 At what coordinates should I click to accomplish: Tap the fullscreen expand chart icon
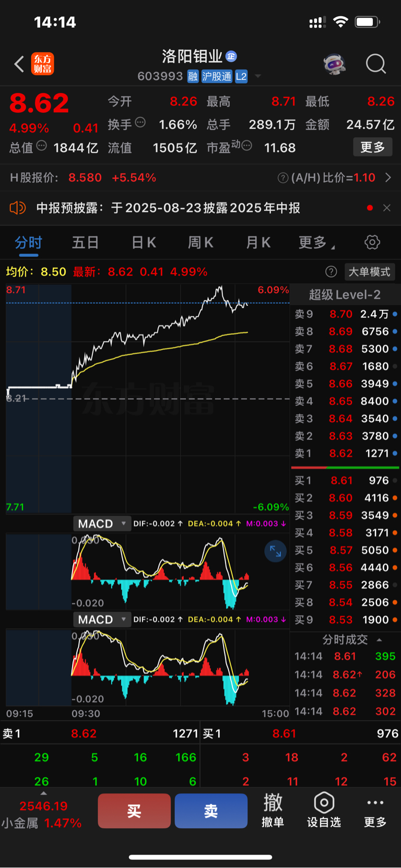click(276, 551)
